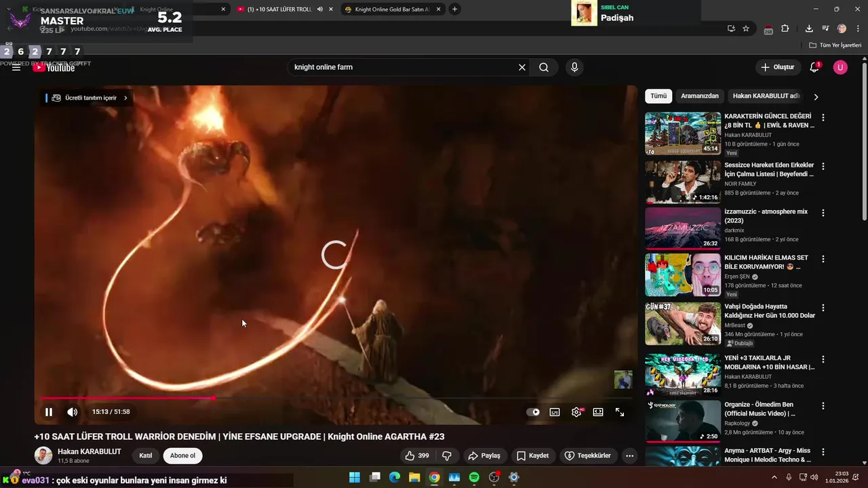The image size is (868, 488).
Task: Click the page vertical scrollbar
Action: pos(864,142)
